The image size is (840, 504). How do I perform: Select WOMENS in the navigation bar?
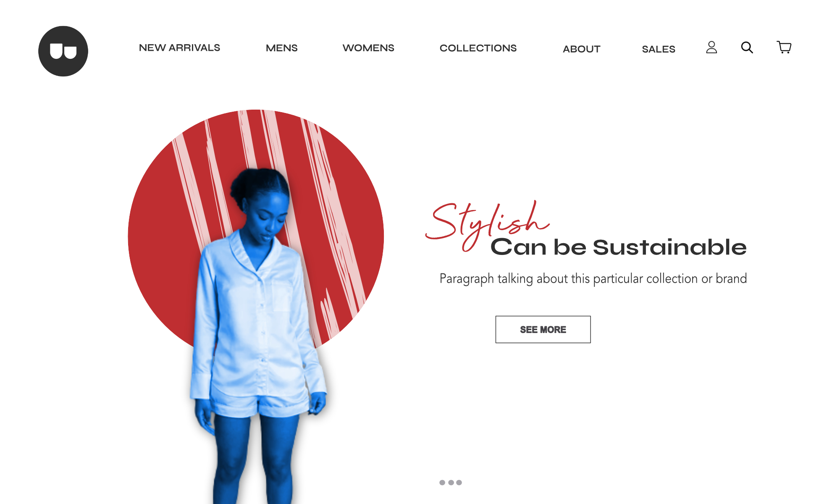coord(368,48)
